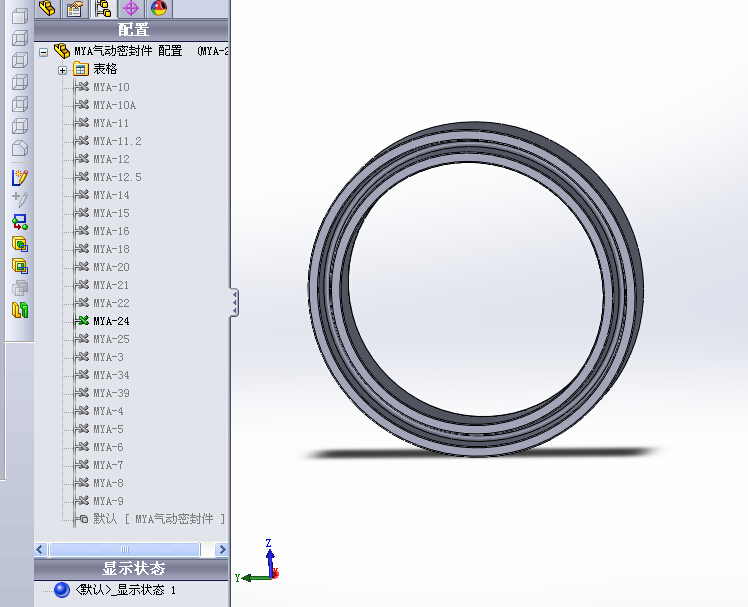Screen dimensions: 748x607
Task: Select configuration MYA-15
Action: point(111,213)
